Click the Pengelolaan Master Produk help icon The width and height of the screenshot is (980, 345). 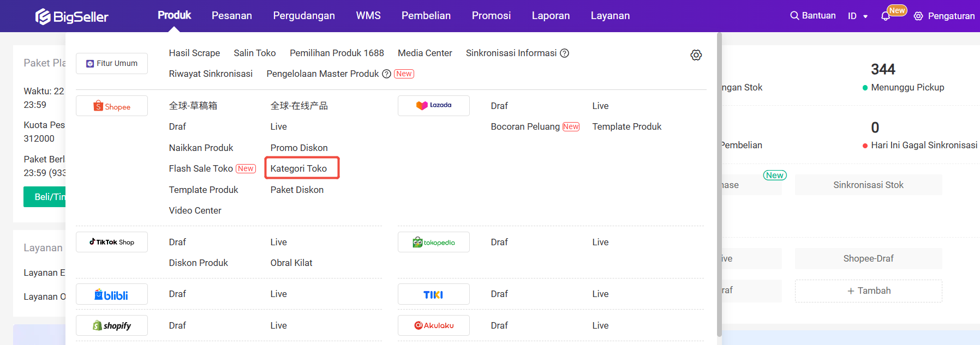click(386, 74)
